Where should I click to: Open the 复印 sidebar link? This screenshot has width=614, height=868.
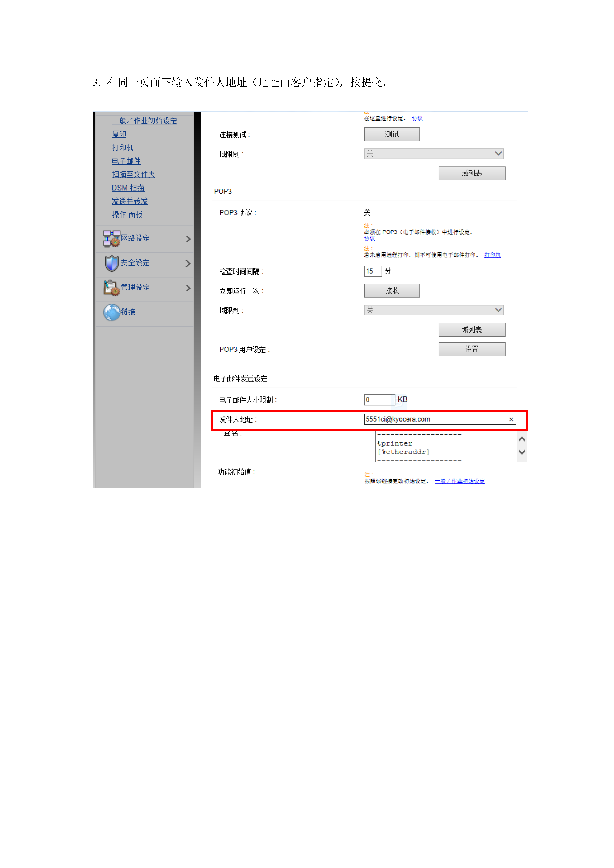click(119, 134)
